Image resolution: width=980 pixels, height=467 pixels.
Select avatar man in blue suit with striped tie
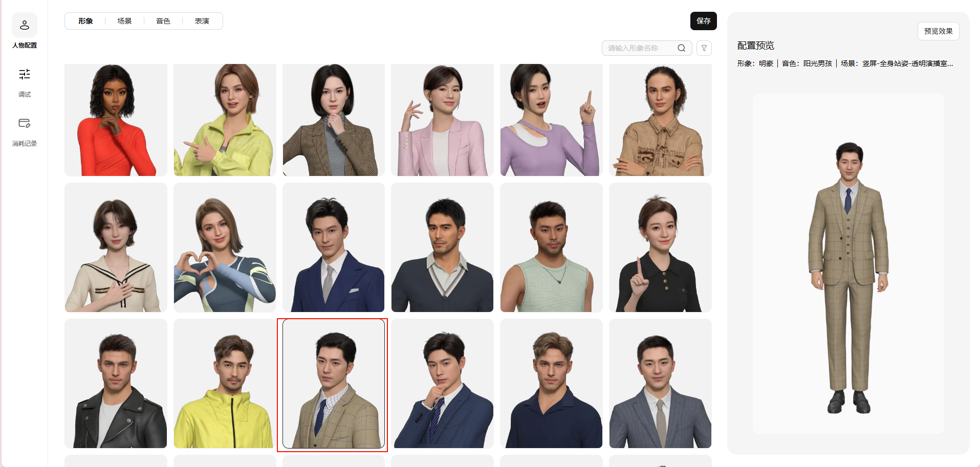tap(442, 384)
